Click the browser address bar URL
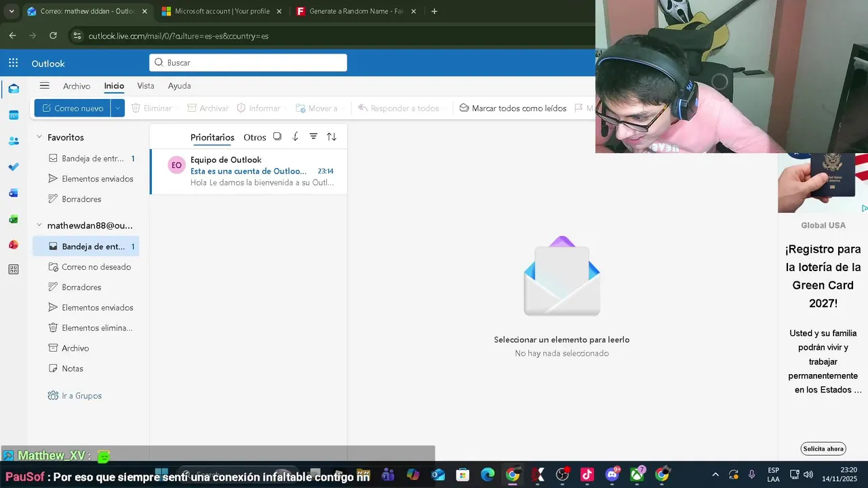Image resolution: width=868 pixels, height=488 pixels. tap(178, 36)
